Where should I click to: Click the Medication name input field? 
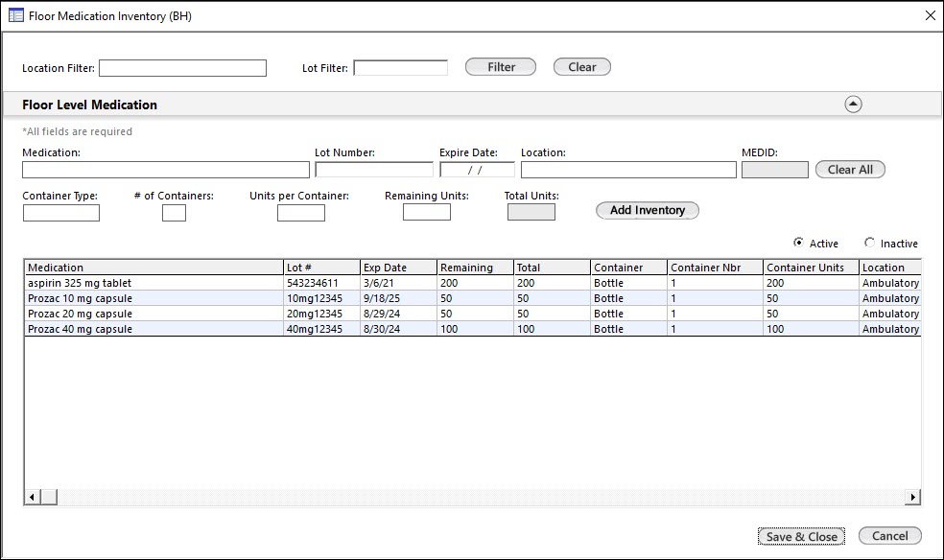(166, 170)
